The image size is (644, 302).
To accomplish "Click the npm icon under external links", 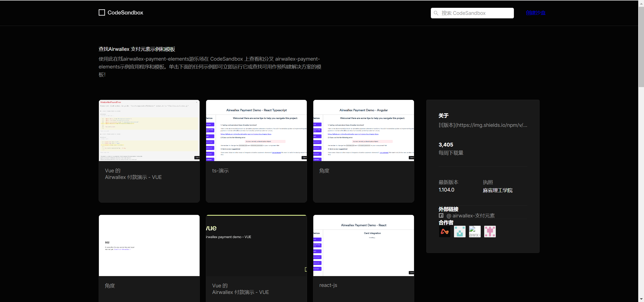I will tap(441, 215).
